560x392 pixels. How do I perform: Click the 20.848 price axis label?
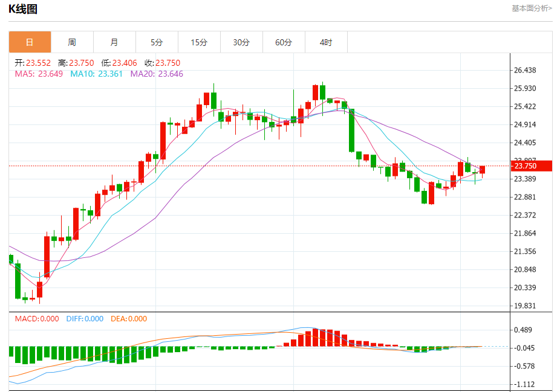pyautogui.click(x=525, y=269)
